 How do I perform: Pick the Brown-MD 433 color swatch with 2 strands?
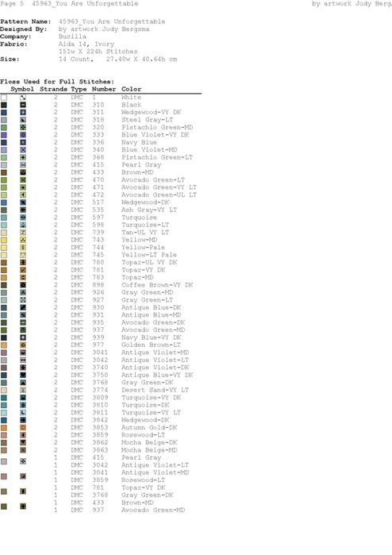(x=4, y=172)
